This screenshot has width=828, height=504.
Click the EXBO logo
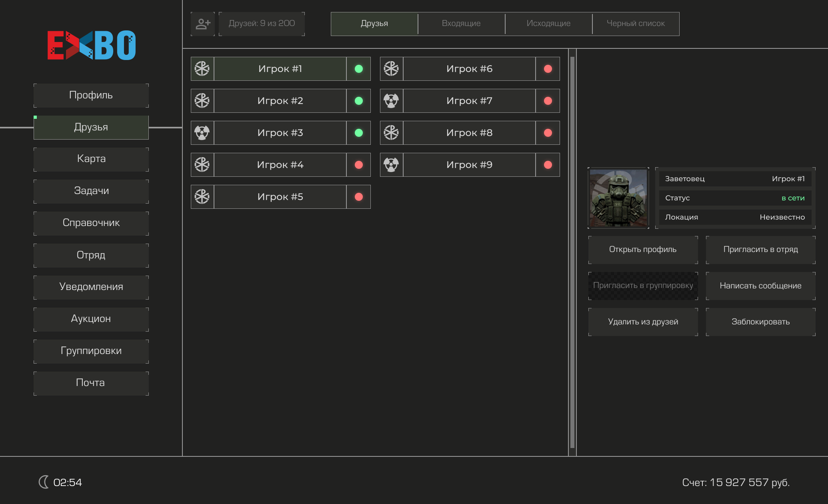point(91,45)
